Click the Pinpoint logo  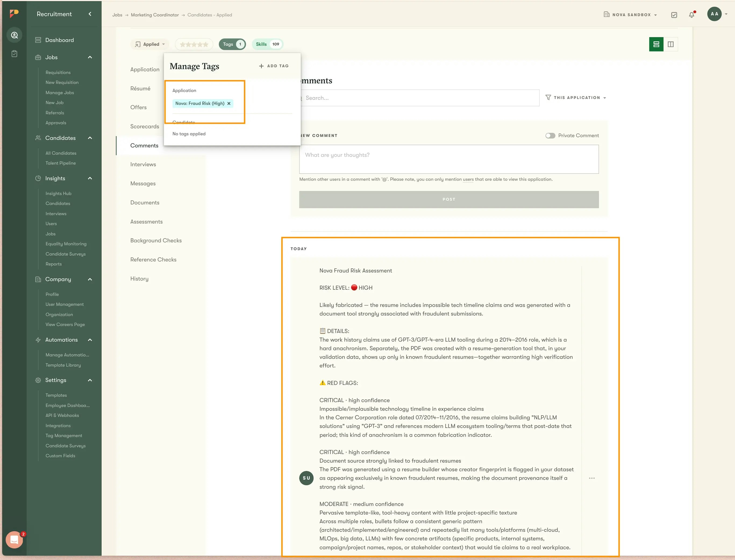tap(13, 14)
